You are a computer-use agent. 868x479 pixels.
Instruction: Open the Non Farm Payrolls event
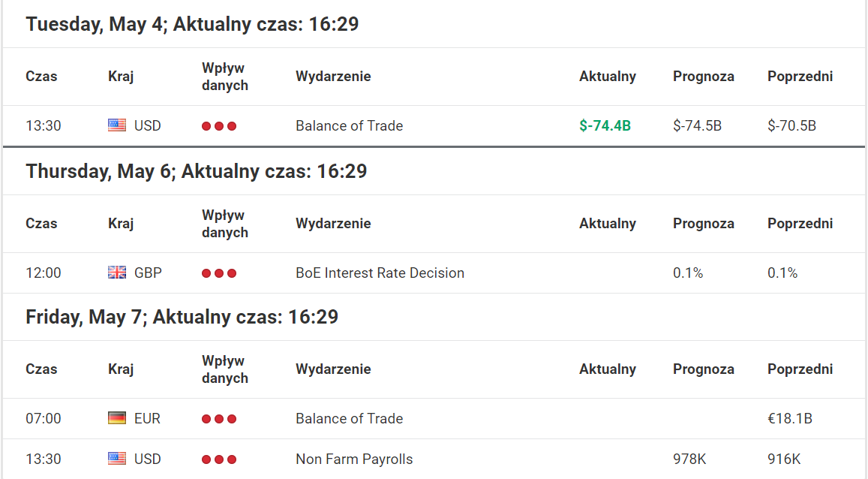click(354, 459)
